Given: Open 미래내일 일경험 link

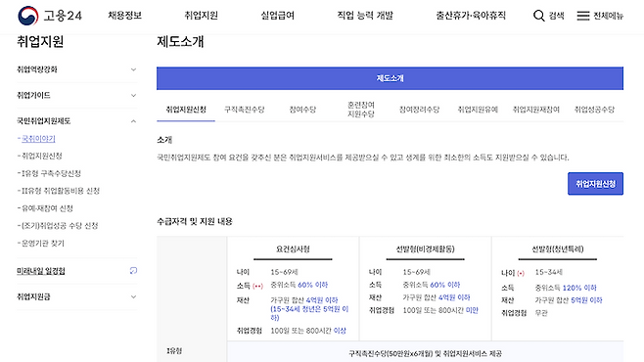Looking at the screenshot, I should click(41, 271).
